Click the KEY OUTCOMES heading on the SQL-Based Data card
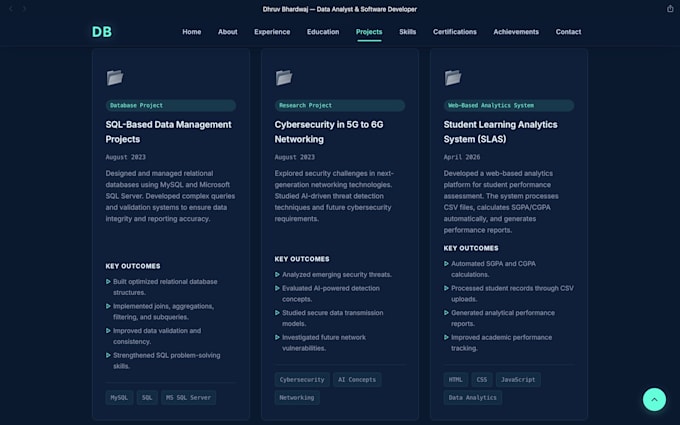The image size is (680, 425). 133,266
